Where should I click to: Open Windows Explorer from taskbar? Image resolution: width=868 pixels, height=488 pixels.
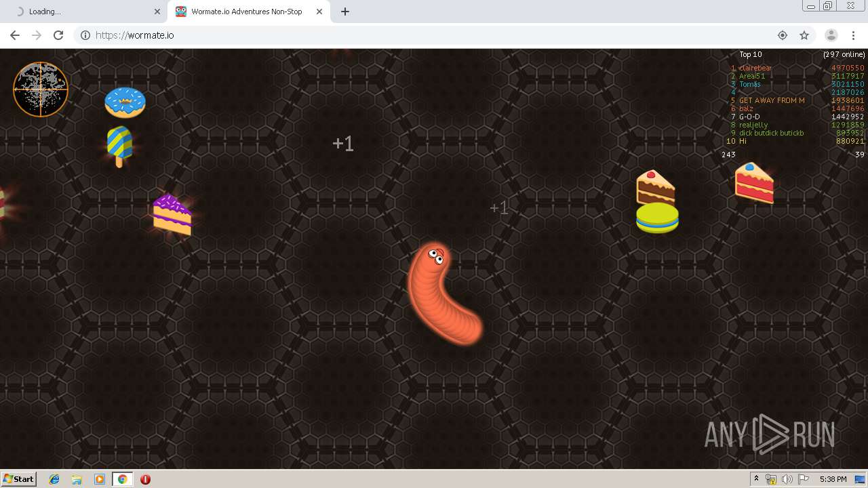(x=77, y=479)
